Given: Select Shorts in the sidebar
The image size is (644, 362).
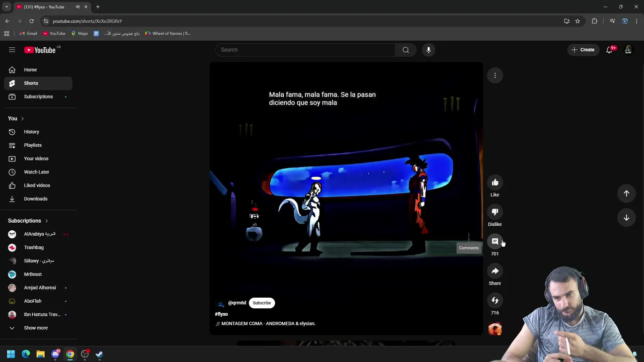Looking at the screenshot, I should click(38, 83).
